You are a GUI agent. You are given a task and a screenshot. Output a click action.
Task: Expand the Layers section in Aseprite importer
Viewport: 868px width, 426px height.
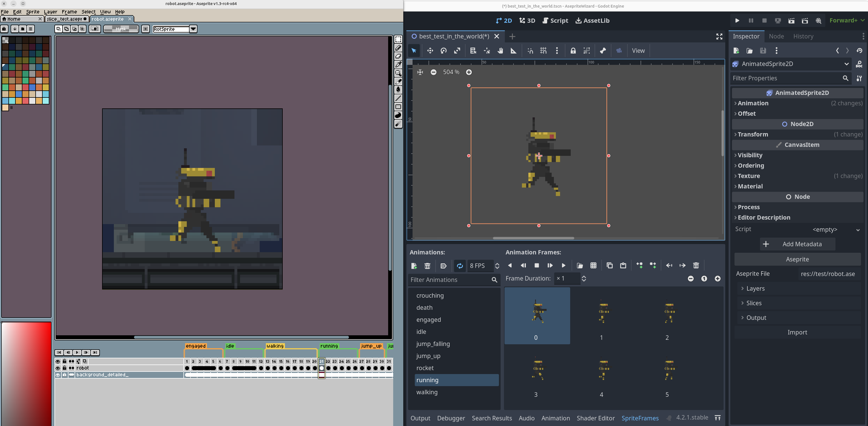click(x=755, y=288)
